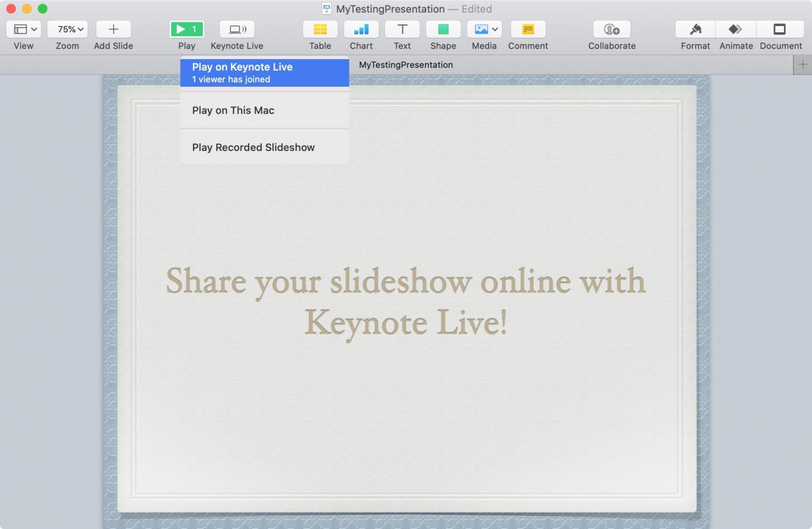Open the Document inspector
Screen dimensions: 812x529
(x=780, y=29)
